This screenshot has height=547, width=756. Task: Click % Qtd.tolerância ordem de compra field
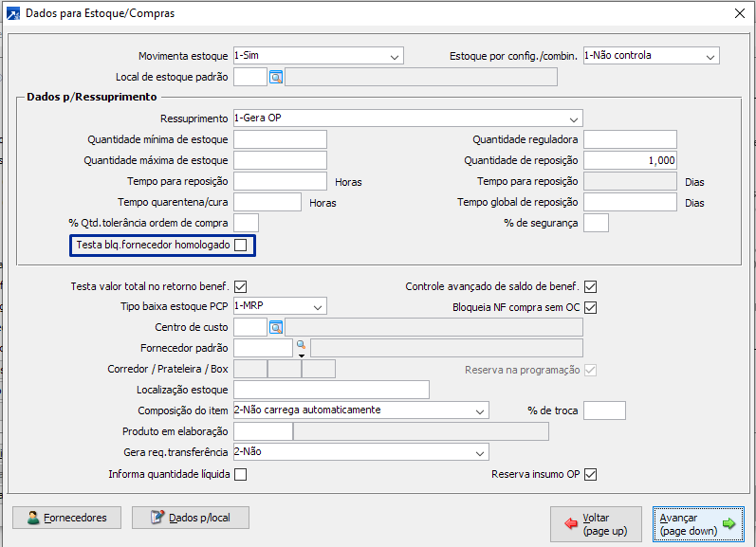pyautogui.click(x=246, y=223)
